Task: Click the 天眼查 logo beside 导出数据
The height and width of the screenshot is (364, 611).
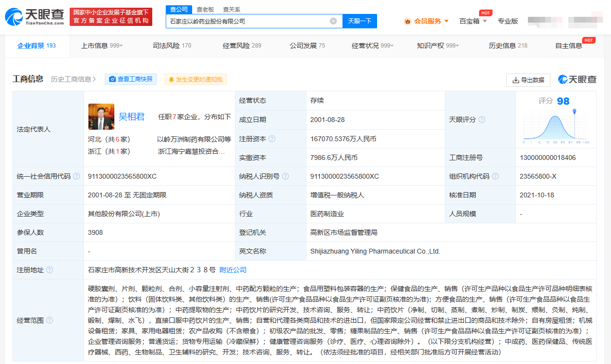Action: tap(577, 80)
